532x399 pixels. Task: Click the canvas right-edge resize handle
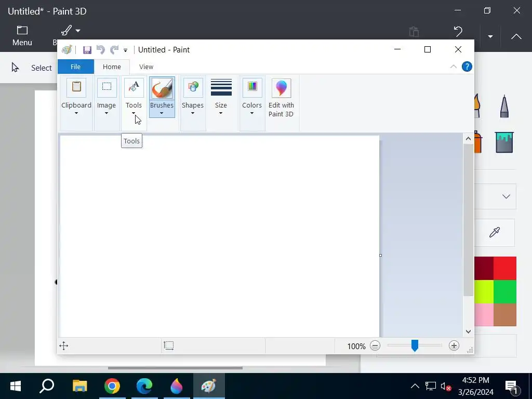380,255
